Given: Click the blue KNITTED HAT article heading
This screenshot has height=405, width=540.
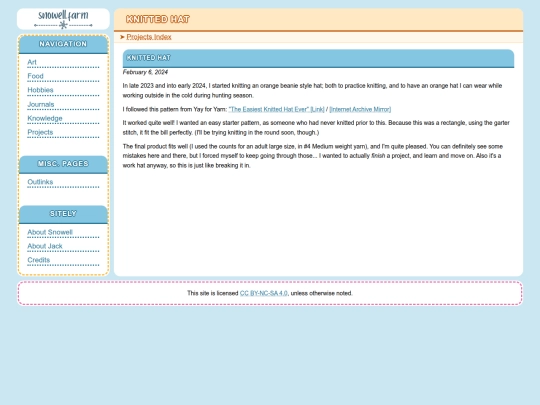Looking at the screenshot, I should coord(148,58).
